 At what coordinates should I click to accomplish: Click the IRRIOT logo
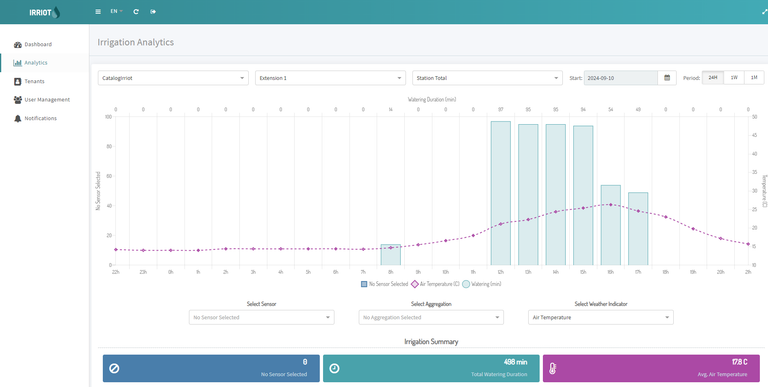(x=45, y=12)
